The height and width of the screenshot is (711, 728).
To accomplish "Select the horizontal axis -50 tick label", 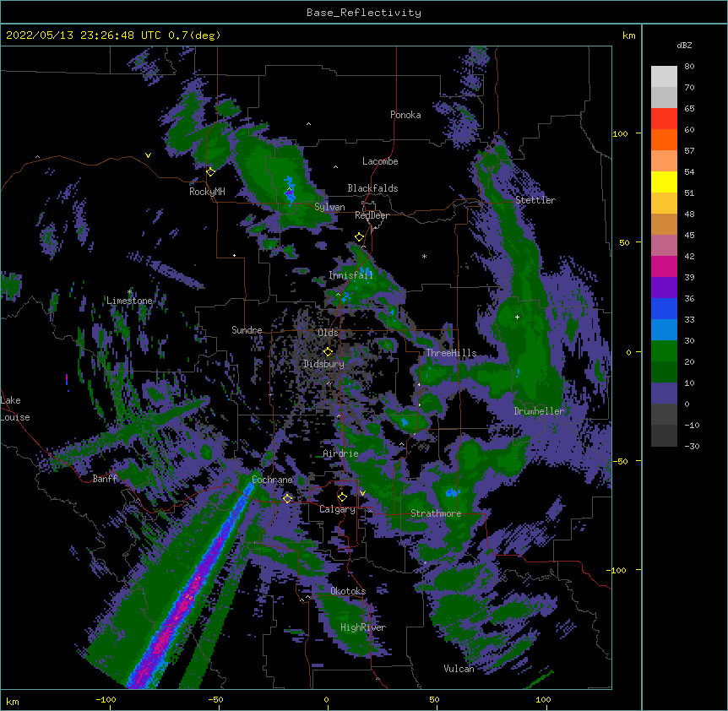I will click(x=215, y=699).
